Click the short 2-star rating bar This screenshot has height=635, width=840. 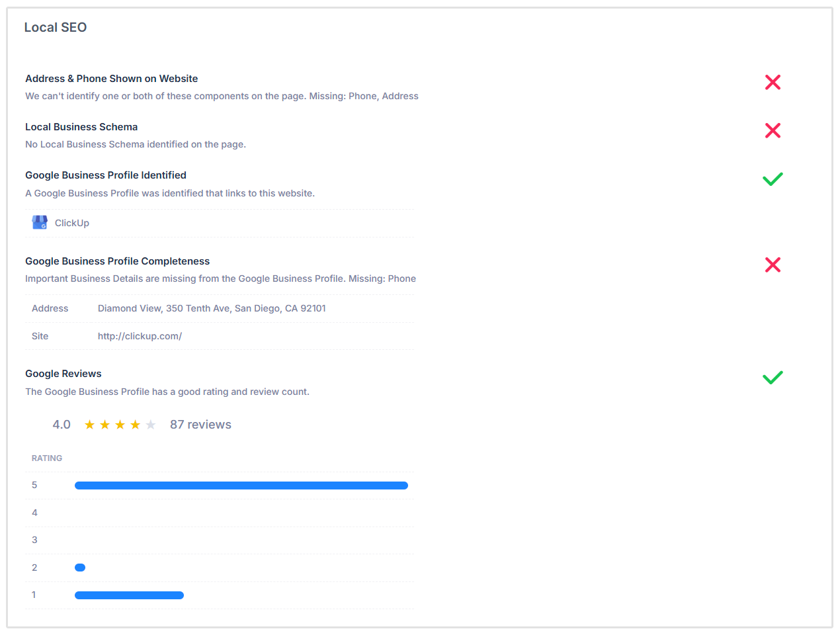point(80,567)
